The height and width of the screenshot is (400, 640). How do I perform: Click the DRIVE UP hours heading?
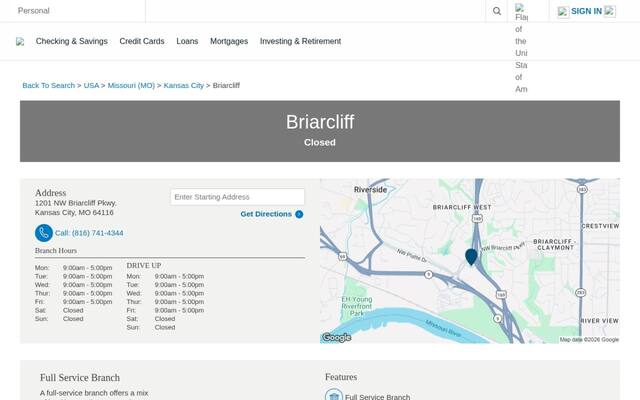[x=144, y=265]
